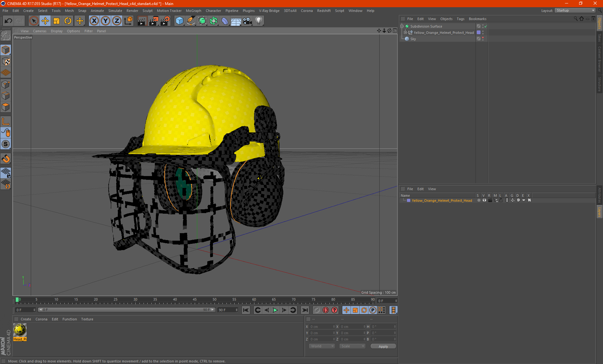Toggle the helmet layer Solo button
The height and width of the screenshot is (364, 603).
(479, 201)
